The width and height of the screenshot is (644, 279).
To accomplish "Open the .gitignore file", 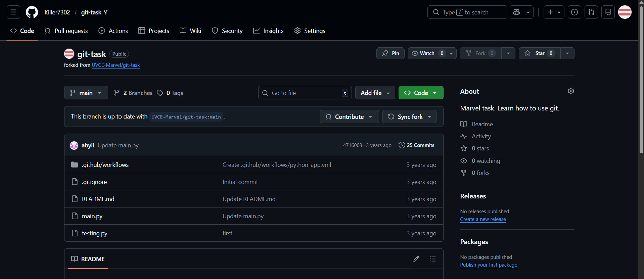I will point(94,182).
